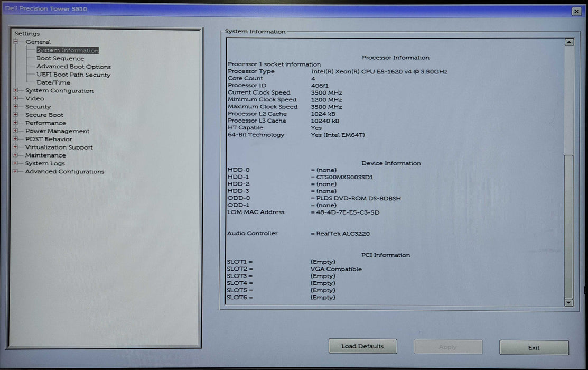Select the Advanced Configurations label
Image resolution: width=588 pixels, height=370 pixels.
coord(64,171)
